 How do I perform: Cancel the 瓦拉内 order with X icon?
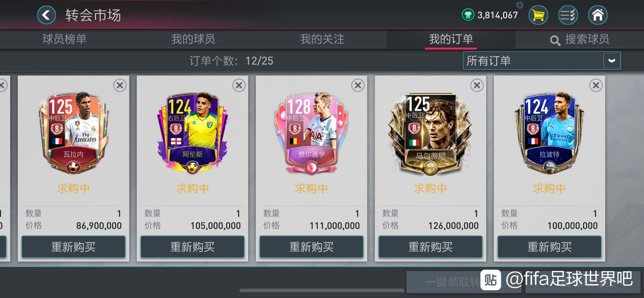pos(120,85)
